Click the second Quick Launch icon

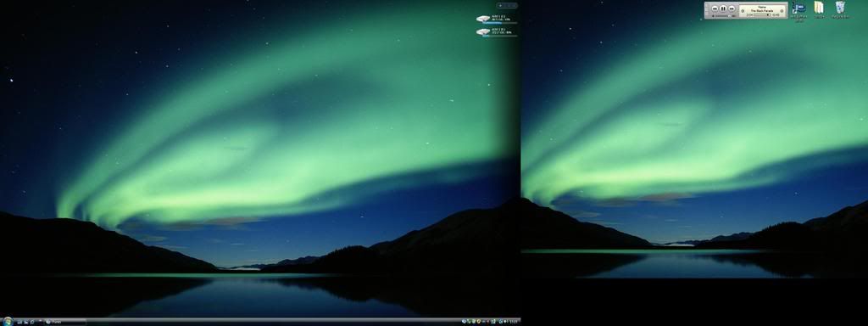tap(25, 322)
